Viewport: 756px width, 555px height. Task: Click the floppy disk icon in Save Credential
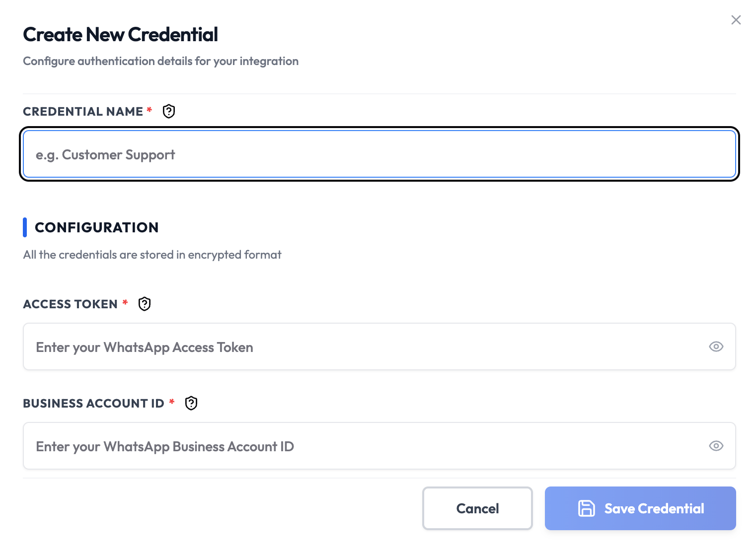click(587, 508)
